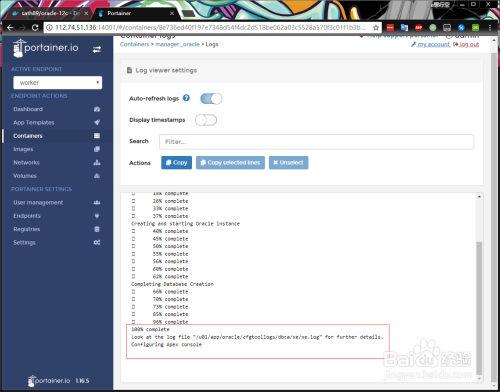500x392 pixels.
Task: Click the bookmark star in address bar
Action: (x=376, y=28)
